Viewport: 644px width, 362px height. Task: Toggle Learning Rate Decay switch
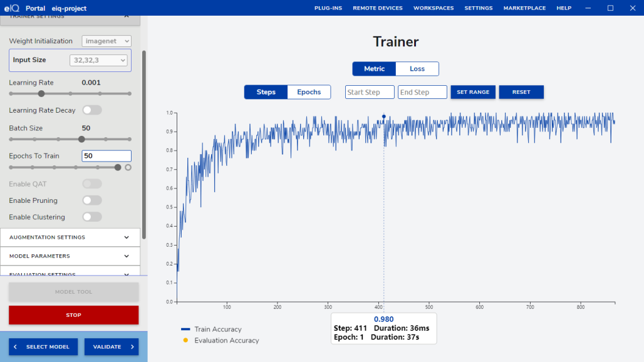point(91,110)
